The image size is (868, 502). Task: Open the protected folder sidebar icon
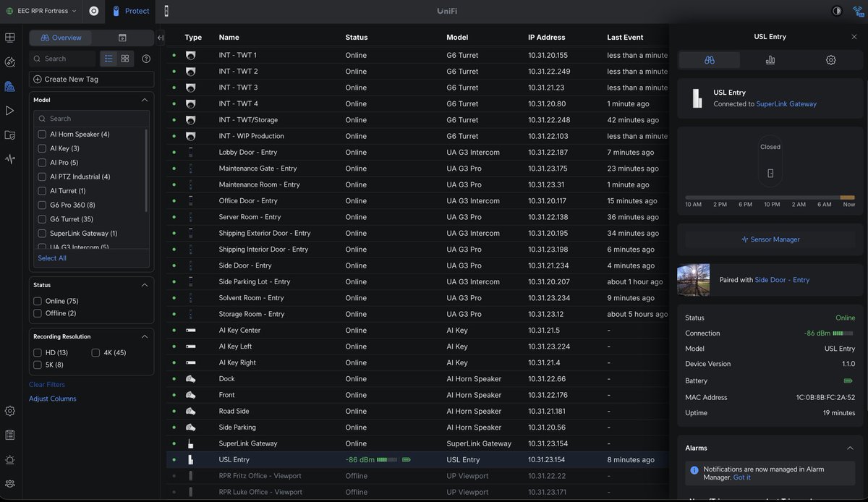9,135
